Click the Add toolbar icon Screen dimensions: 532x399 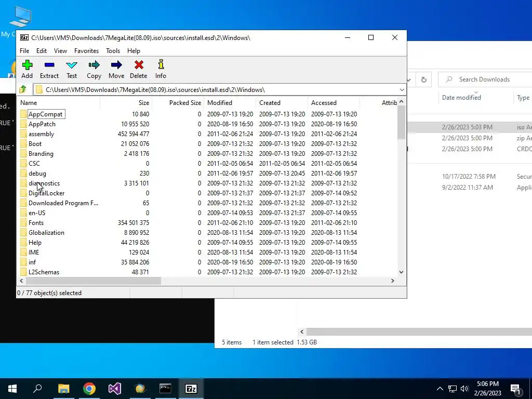(27, 65)
